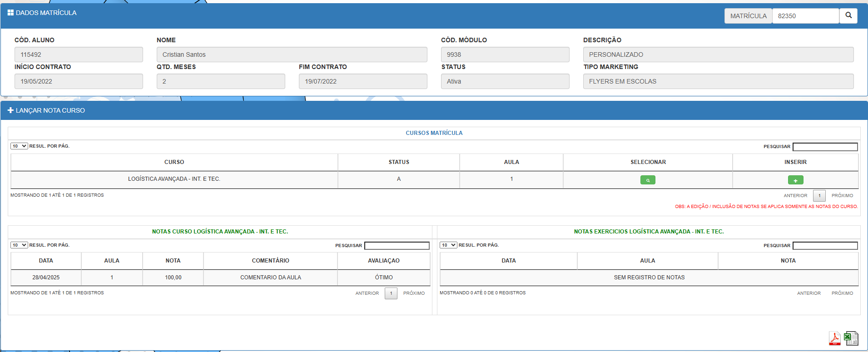Screen dimensions: 868x352
Task: Go to Anterior page in Notas Curso
Action: (x=367, y=293)
